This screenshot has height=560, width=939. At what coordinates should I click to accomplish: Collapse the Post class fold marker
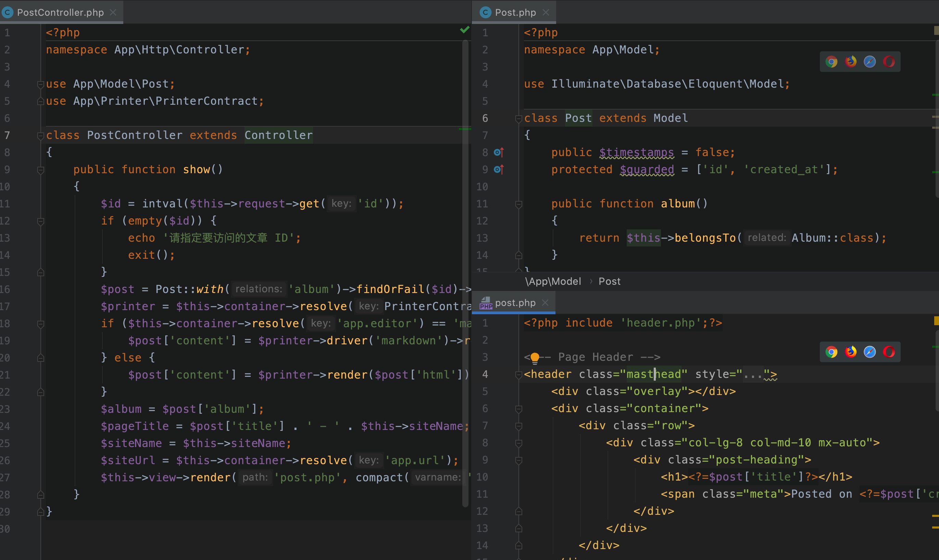click(x=518, y=118)
